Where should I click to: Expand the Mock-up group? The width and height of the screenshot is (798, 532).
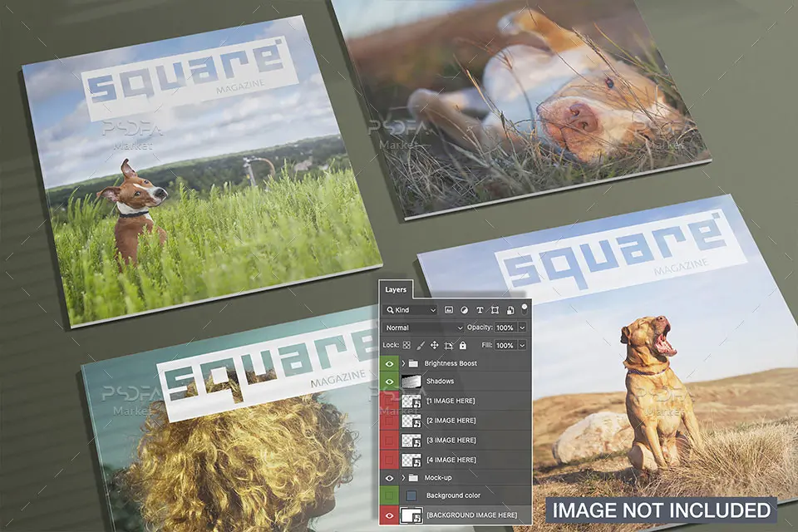click(403, 477)
